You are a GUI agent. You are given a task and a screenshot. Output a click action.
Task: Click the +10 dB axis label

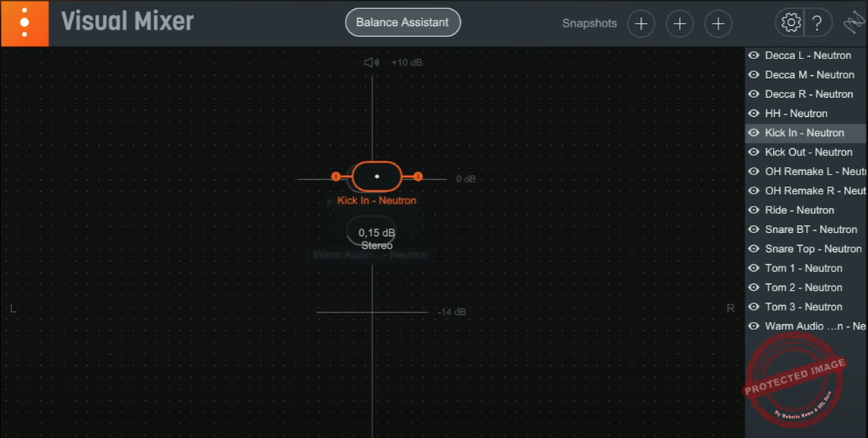point(407,62)
